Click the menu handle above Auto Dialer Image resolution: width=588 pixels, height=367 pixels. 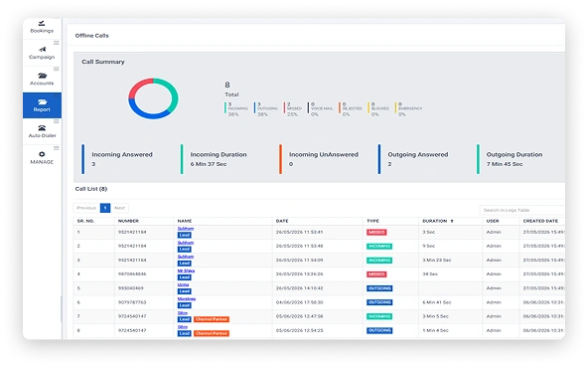[57, 121]
